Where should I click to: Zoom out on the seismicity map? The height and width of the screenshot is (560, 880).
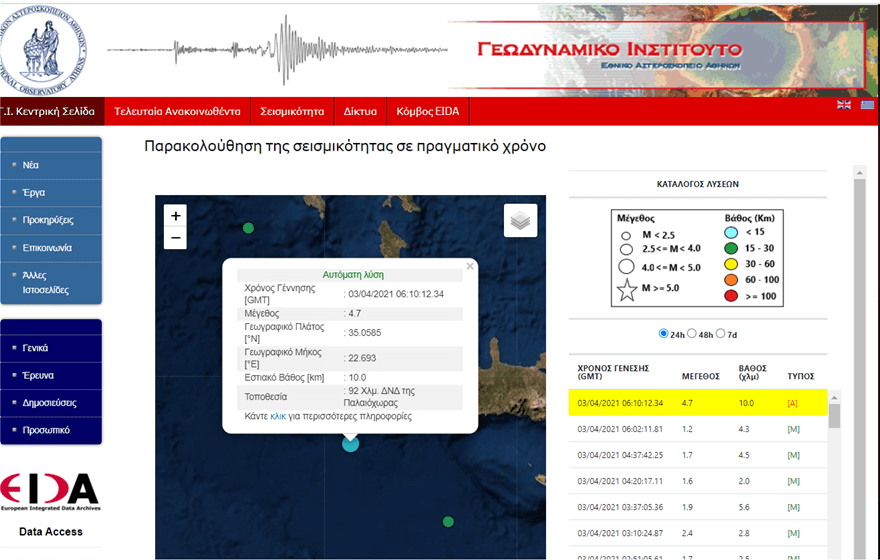point(176,238)
